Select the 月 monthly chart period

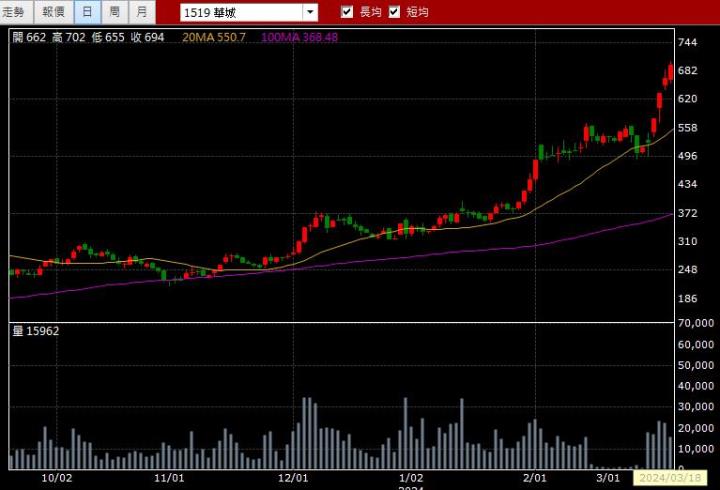142,12
